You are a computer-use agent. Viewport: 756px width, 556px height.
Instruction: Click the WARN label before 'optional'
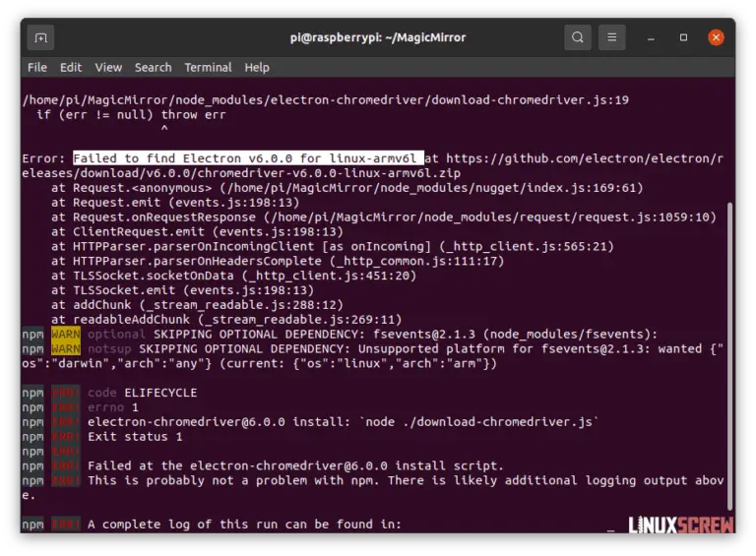pos(65,335)
